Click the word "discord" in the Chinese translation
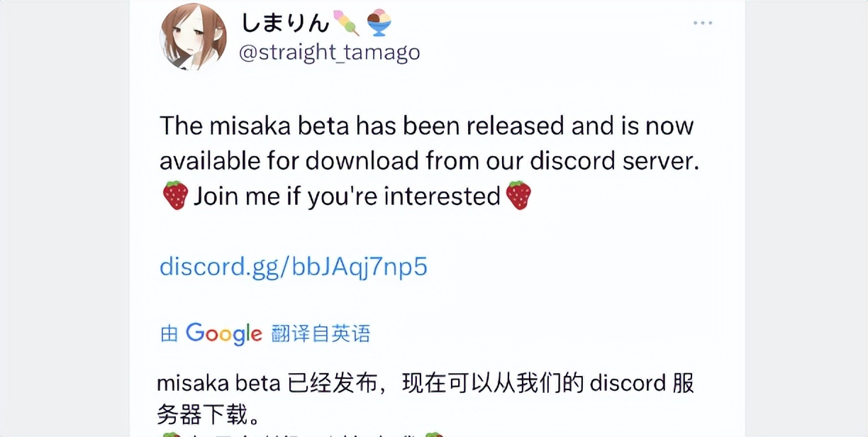Image resolution: width=868 pixels, height=437 pixels. point(626,384)
